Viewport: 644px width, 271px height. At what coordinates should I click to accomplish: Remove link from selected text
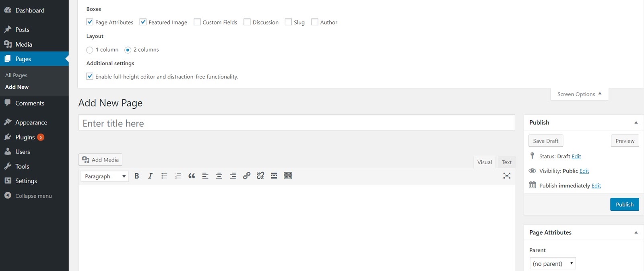(x=260, y=176)
